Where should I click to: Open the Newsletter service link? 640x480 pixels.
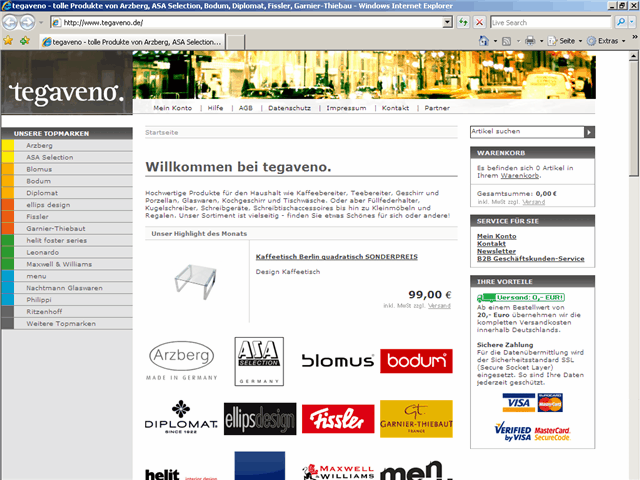point(496,251)
